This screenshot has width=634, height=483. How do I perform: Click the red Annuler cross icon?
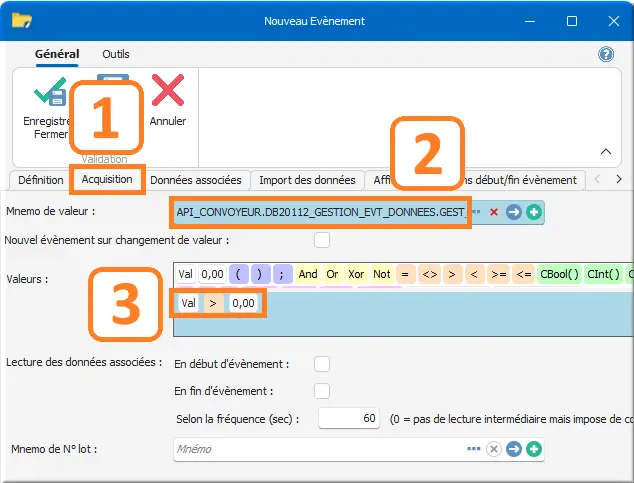168,90
